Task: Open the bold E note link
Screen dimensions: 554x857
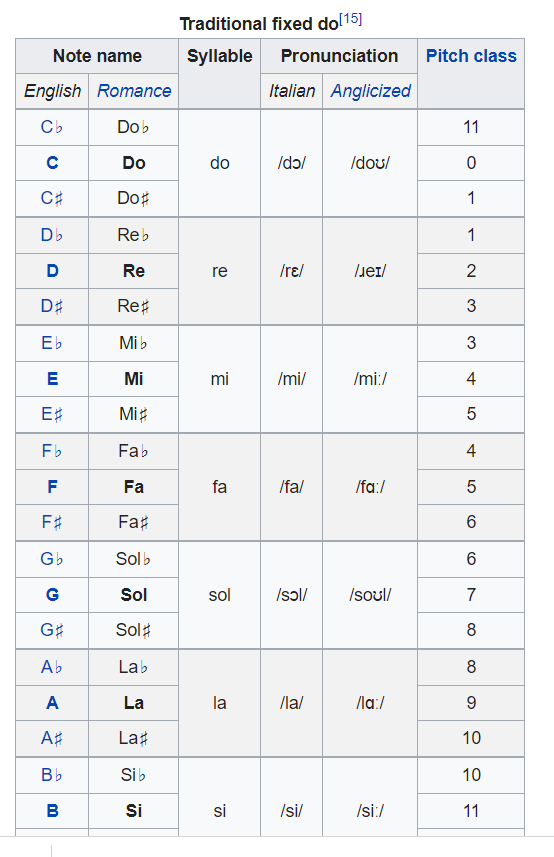Action: 52,379
